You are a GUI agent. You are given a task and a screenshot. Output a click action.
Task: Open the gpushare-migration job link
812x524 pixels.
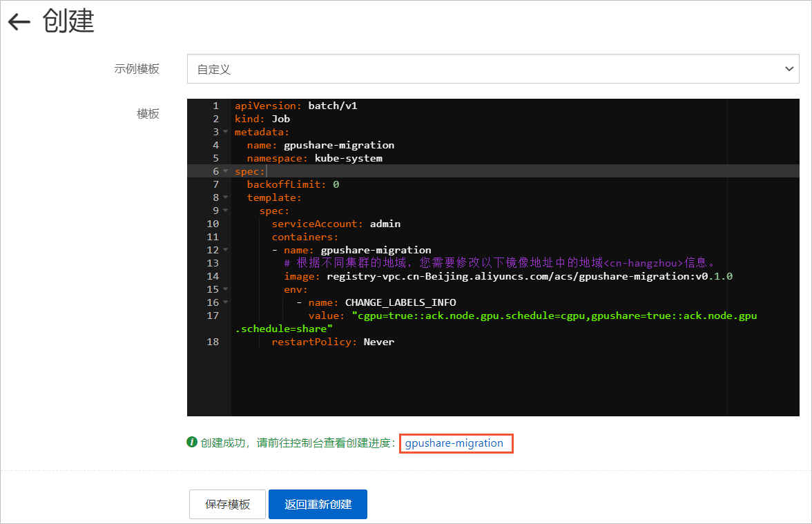click(454, 443)
